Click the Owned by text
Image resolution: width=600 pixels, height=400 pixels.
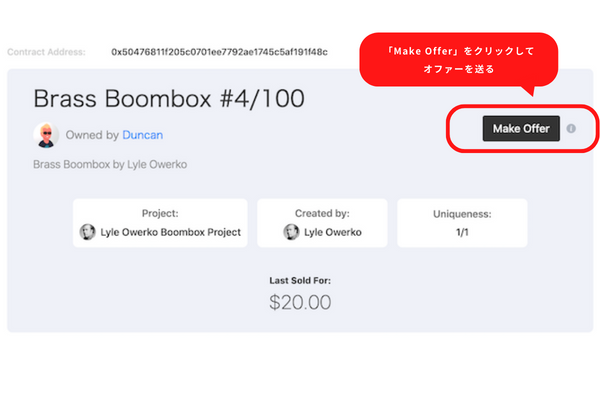(92, 133)
